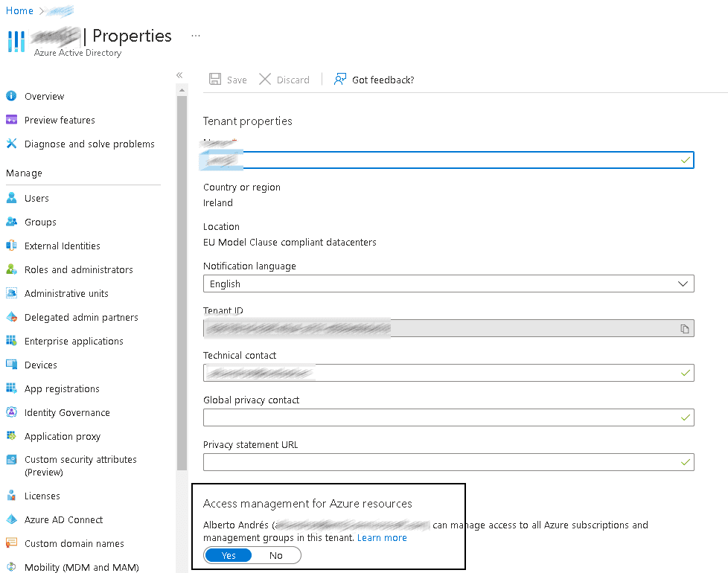This screenshot has width=728, height=573.
Task: Click the Discard X icon
Action: point(265,80)
